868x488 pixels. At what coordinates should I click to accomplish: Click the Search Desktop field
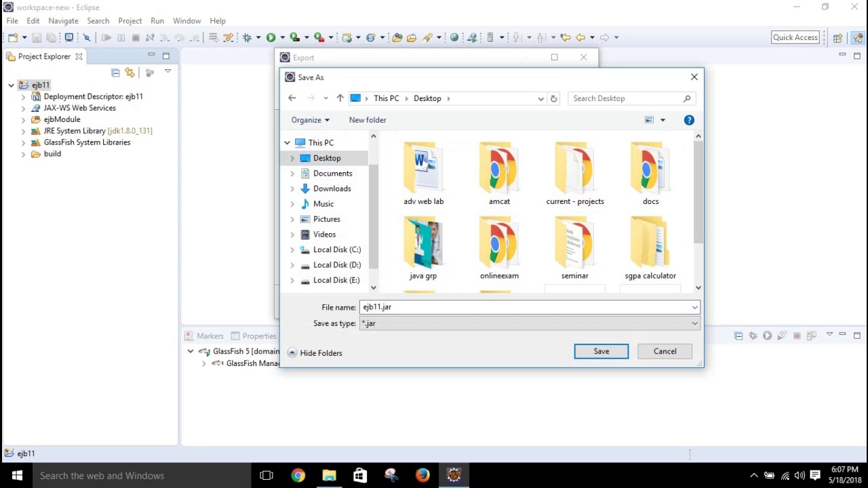(x=631, y=98)
